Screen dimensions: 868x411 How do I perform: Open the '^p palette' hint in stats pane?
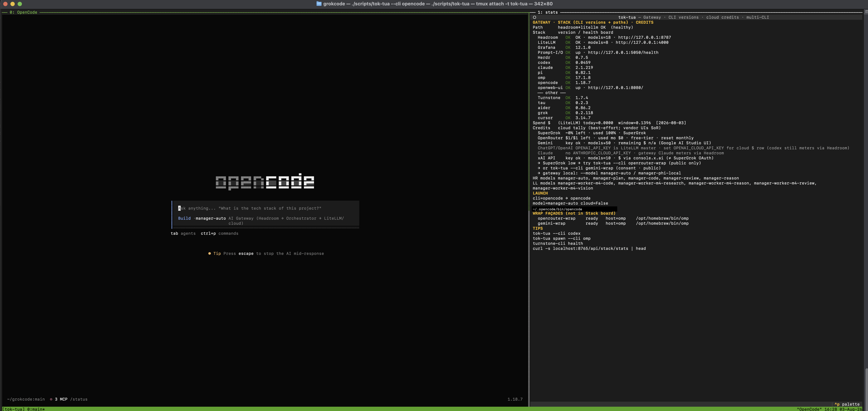point(847,404)
